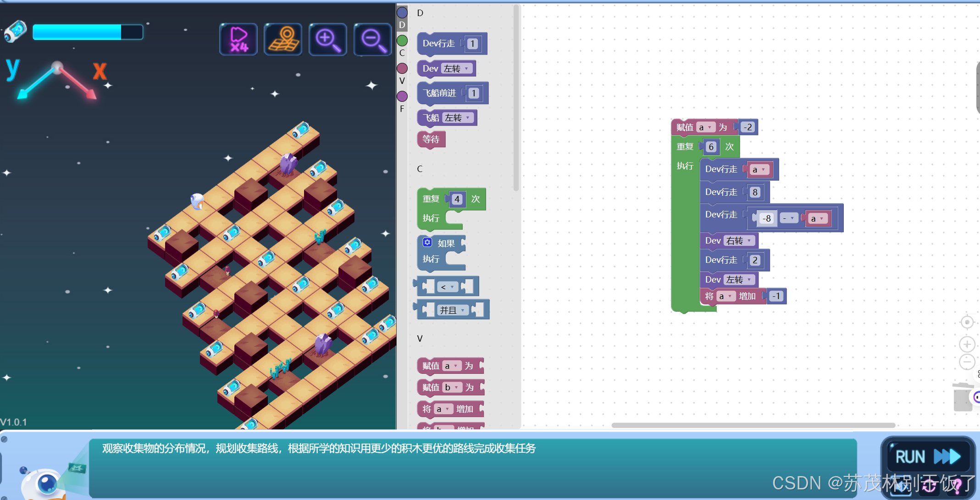Zoom in the game scene

coord(327,39)
